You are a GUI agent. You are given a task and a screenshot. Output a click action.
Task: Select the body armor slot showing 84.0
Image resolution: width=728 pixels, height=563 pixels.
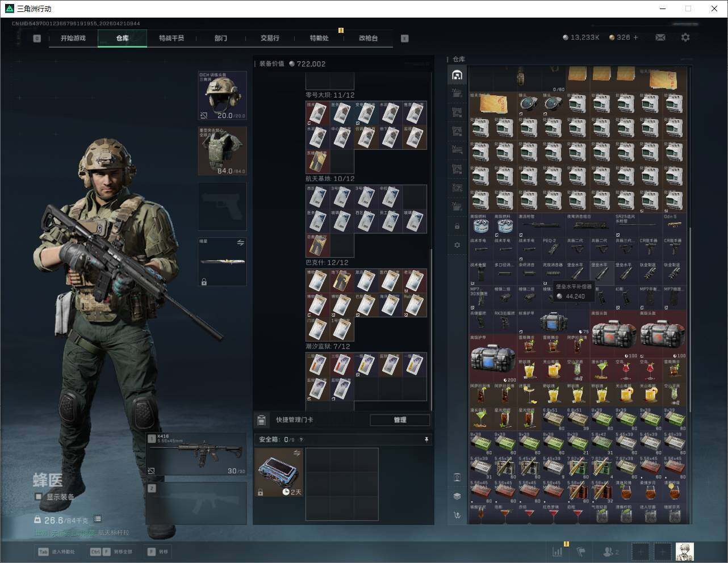pyautogui.click(x=223, y=151)
